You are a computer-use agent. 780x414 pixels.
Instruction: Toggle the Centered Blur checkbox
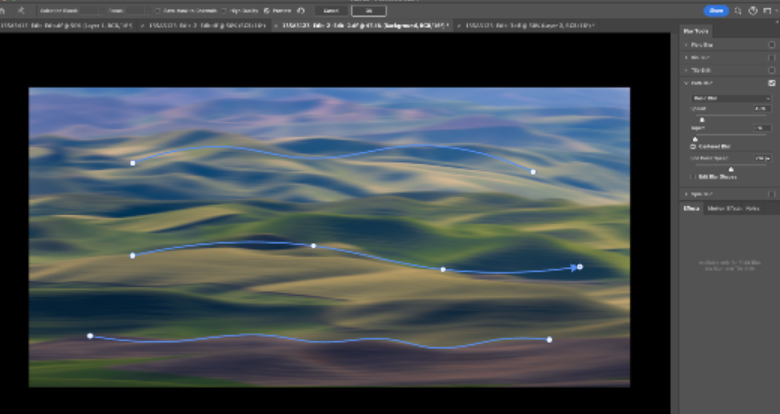pyautogui.click(x=693, y=146)
